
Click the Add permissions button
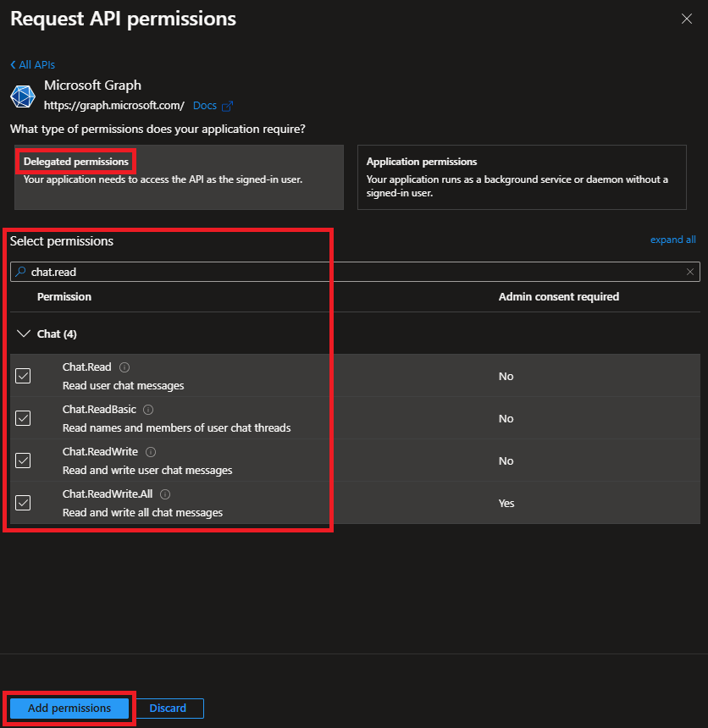[x=69, y=708]
